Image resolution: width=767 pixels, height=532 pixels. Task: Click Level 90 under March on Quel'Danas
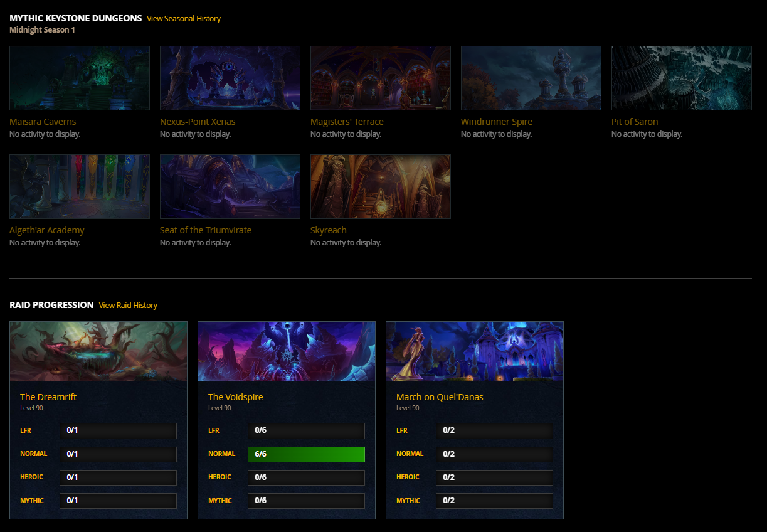pos(408,408)
